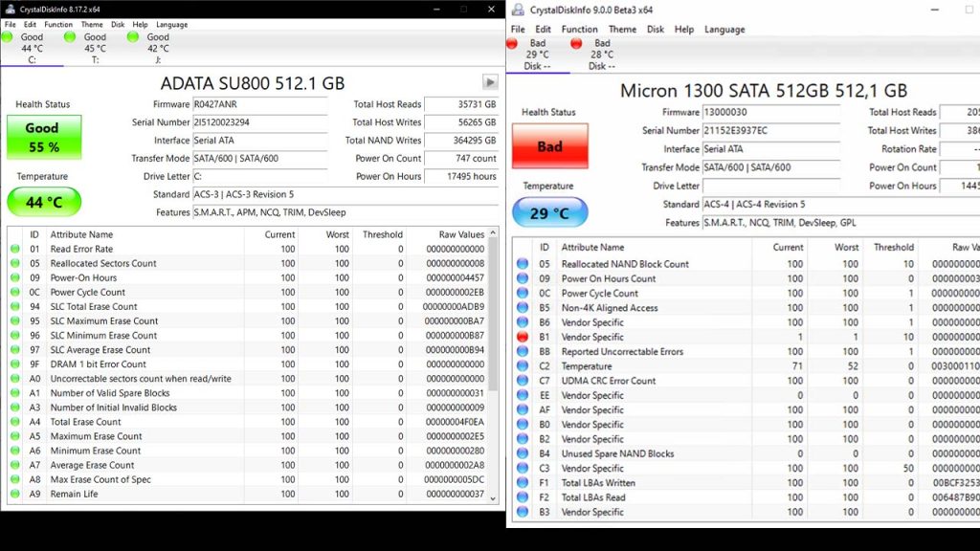Click CrystalDiskInfo 9.0.0 Beta3 title bar icon
Screen dimensions: 980x551
518,10
